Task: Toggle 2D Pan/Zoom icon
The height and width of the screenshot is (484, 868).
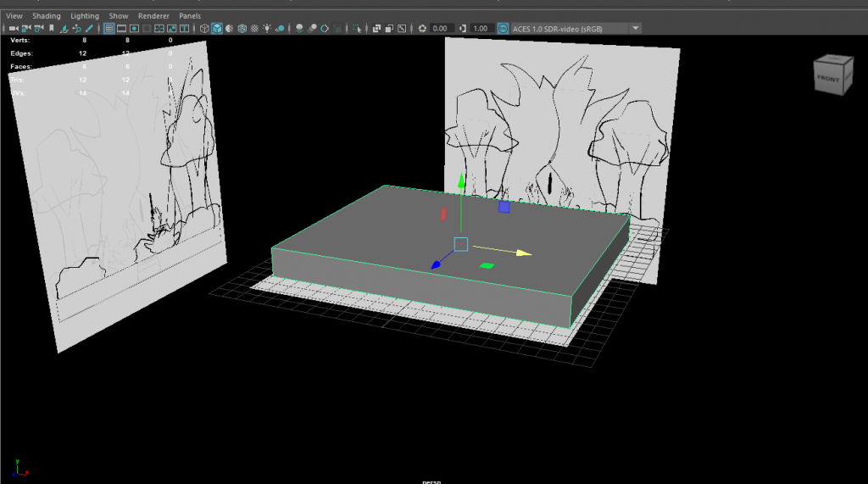Action: [x=77, y=28]
